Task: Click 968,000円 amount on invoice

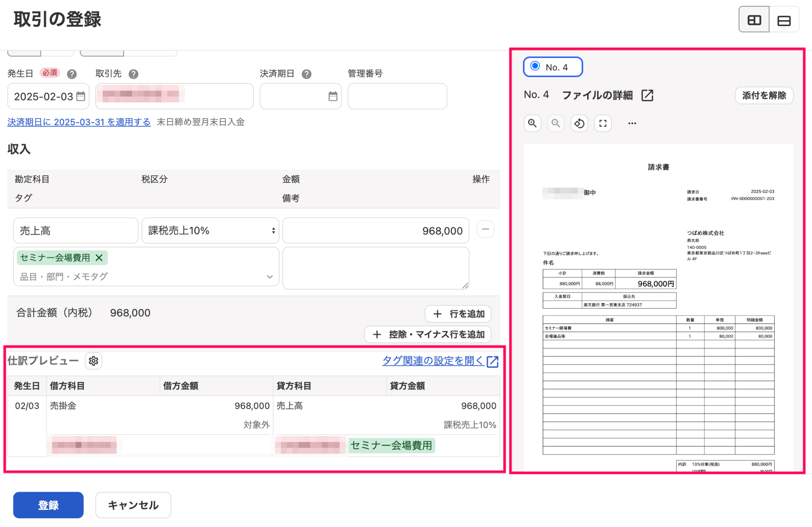Action: click(656, 284)
